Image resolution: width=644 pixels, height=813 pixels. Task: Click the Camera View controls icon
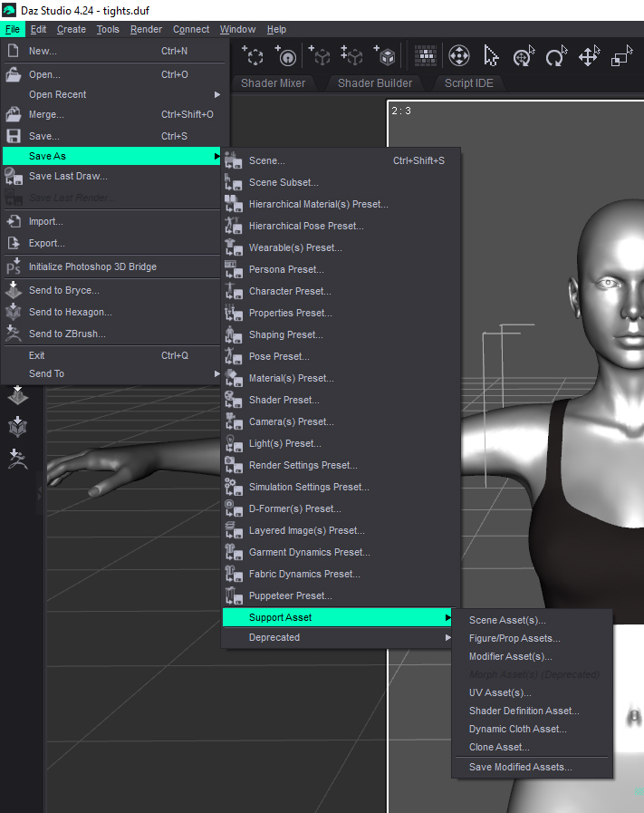point(459,57)
